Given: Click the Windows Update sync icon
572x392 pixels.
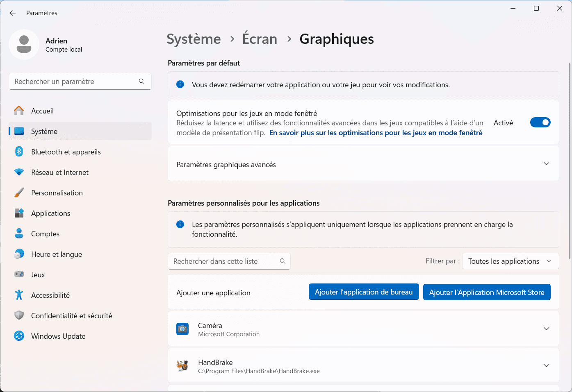Looking at the screenshot, I should point(19,336).
